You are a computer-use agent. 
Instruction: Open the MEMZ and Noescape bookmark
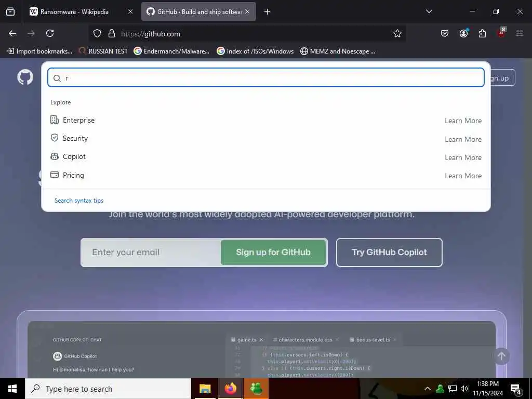point(338,51)
